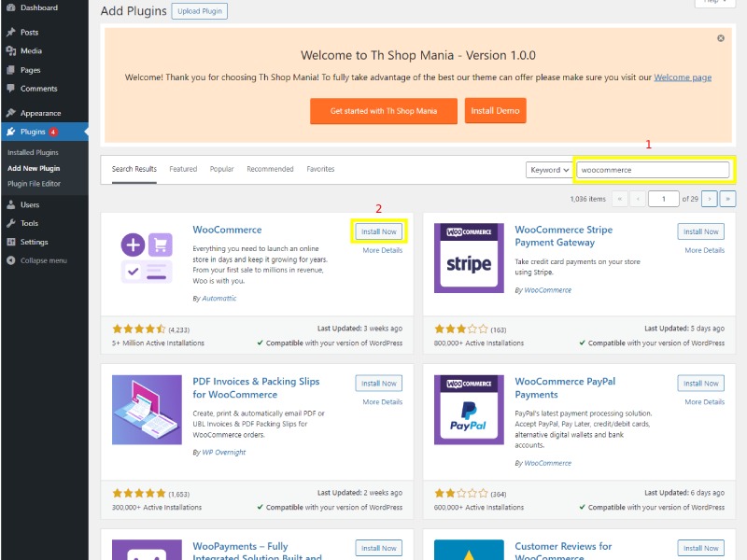Click the Plugins update count badge
747x560 pixels.
[x=53, y=132]
